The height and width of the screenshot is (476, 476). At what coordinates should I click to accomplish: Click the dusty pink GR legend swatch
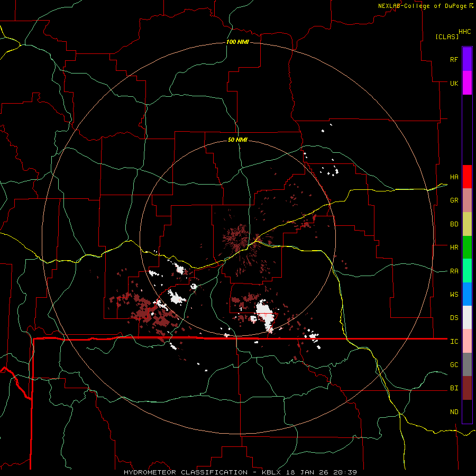467,200
